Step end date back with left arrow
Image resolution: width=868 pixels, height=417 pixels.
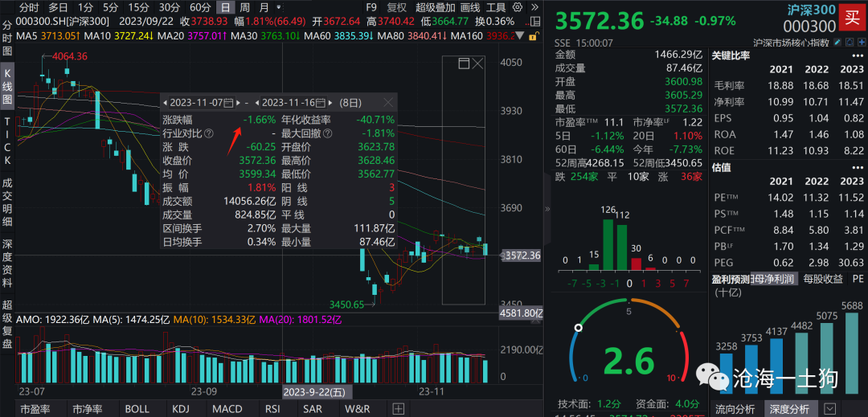[x=257, y=103]
